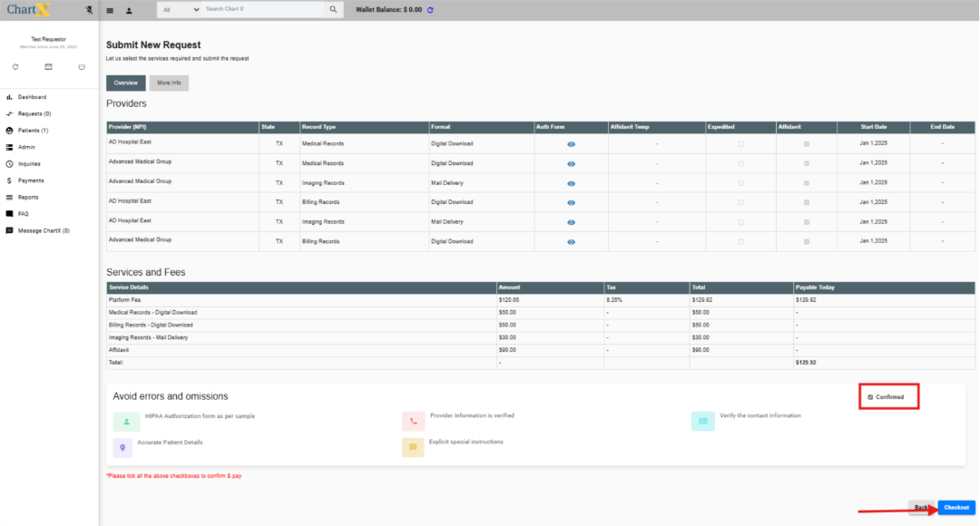The image size is (980, 526).
Task: Click the power/logout icon under Test Requestor
Action: (x=81, y=66)
